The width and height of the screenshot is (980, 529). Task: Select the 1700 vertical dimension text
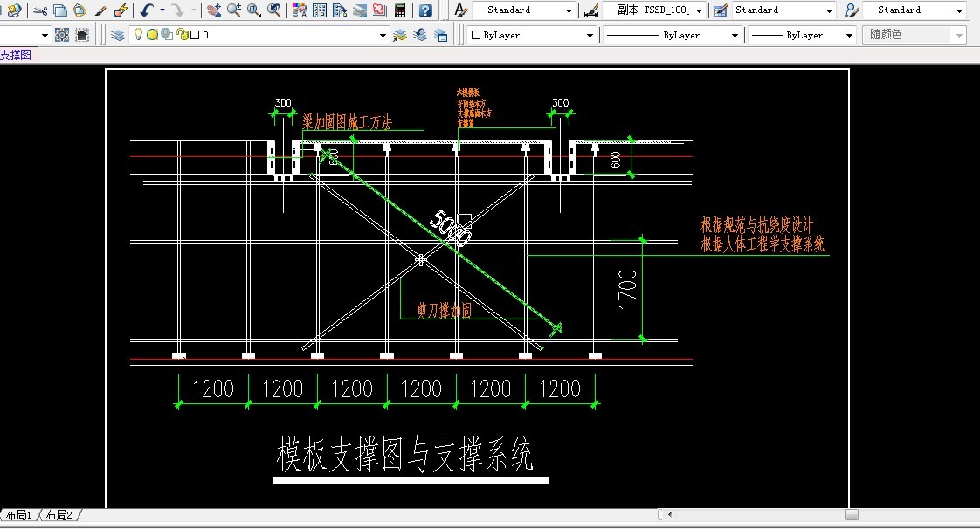[x=627, y=289]
